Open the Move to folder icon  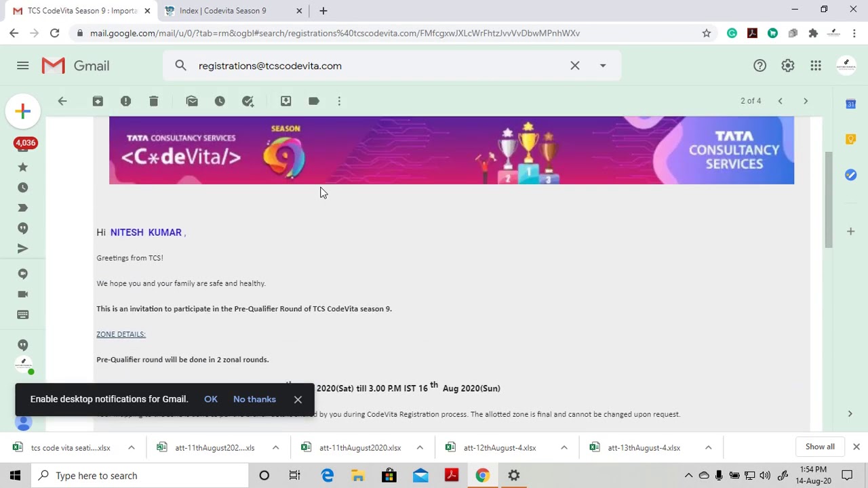[x=285, y=101]
